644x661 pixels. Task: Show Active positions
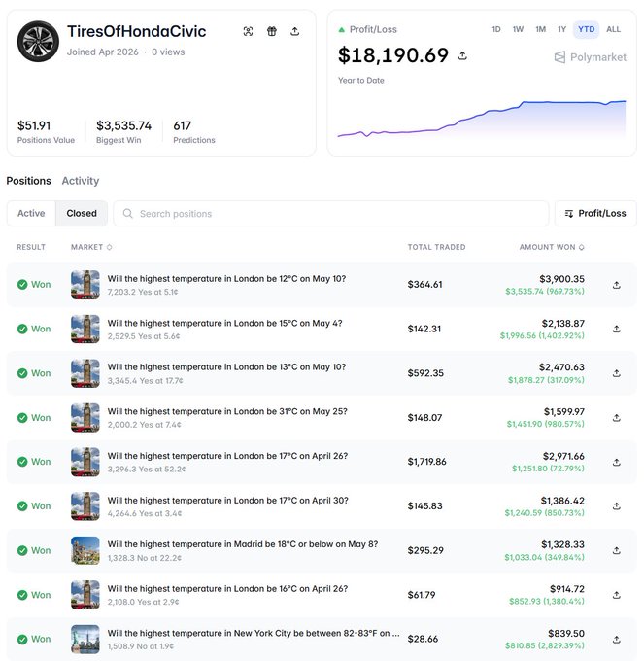pyautogui.click(x=31, y=213)
